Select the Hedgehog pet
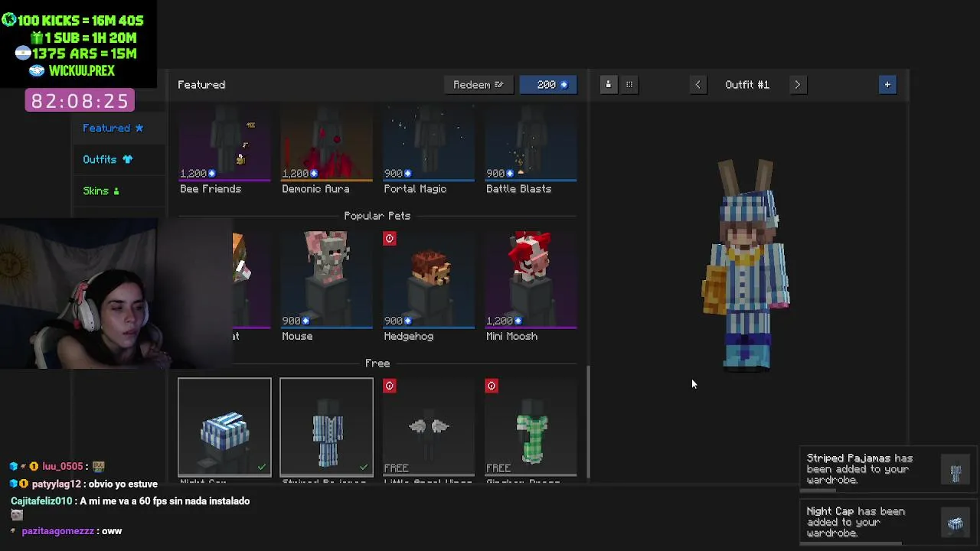980x551 pixels. point(429,287)
